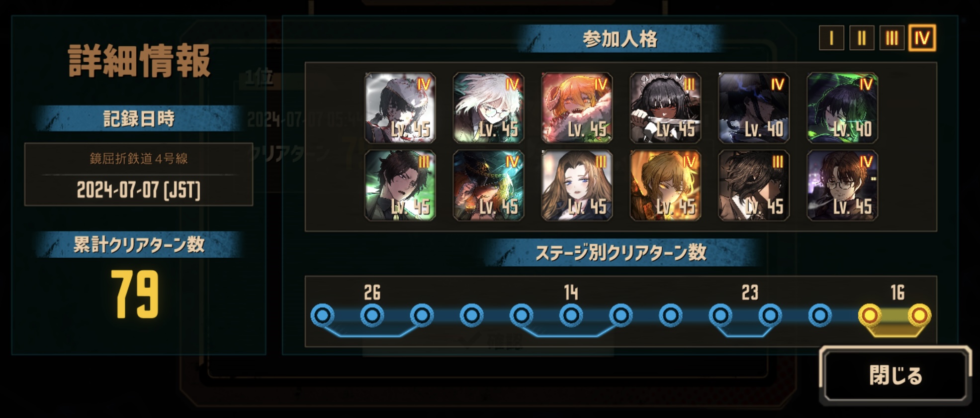Screen dimensions: 980x418
Task: Select the highlighted tier IV tab
Action: pyautogui.click(x=922, y=38)
